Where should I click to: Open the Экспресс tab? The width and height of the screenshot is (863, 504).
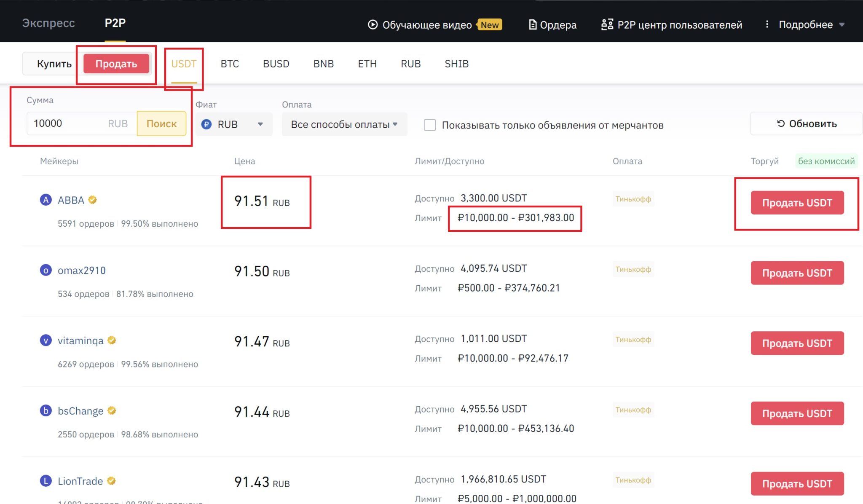tap(48, 23)
